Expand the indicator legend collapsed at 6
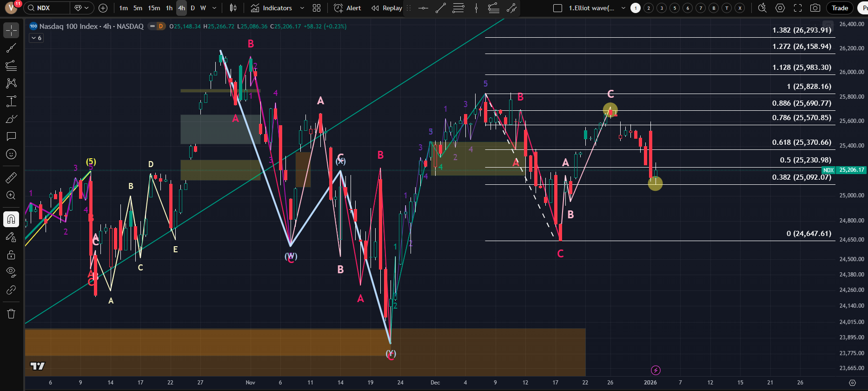This screenshot has height=391, width=868. (x=36, y=38)
